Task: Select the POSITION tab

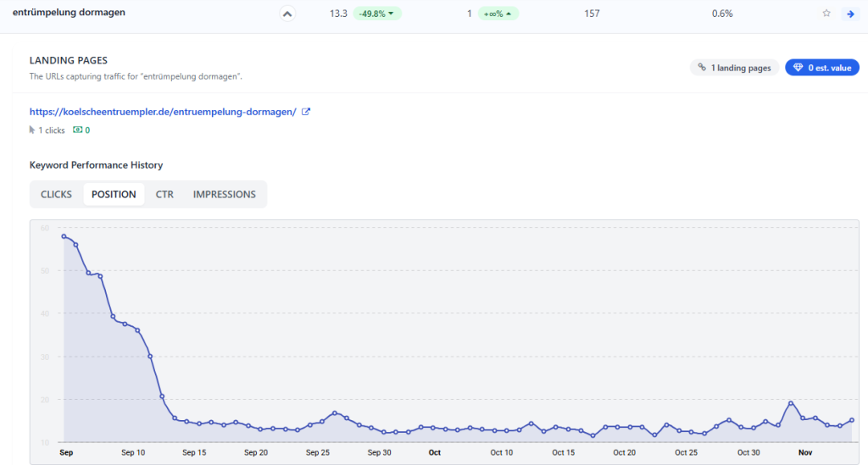Action: [114, 194]
